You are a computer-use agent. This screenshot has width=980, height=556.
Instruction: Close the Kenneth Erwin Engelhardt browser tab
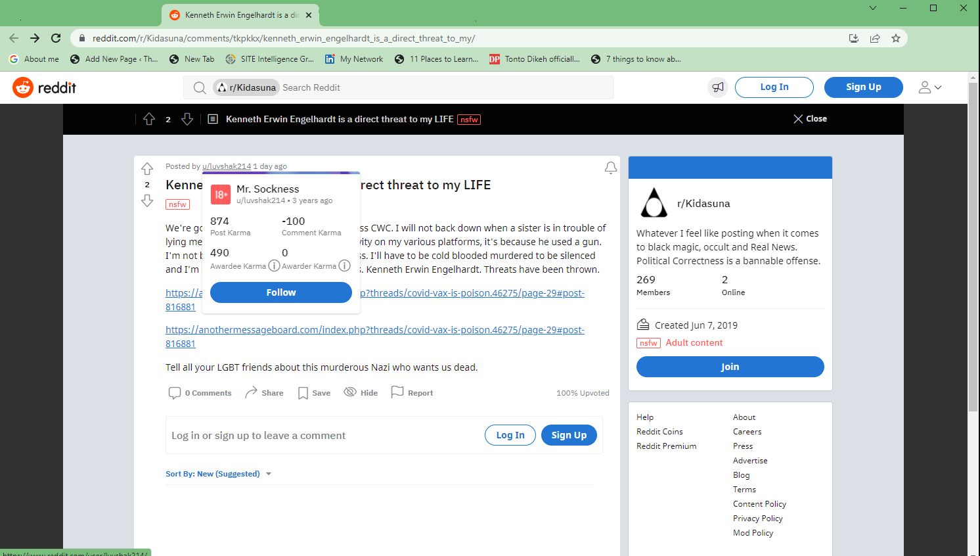pos(309,15)
